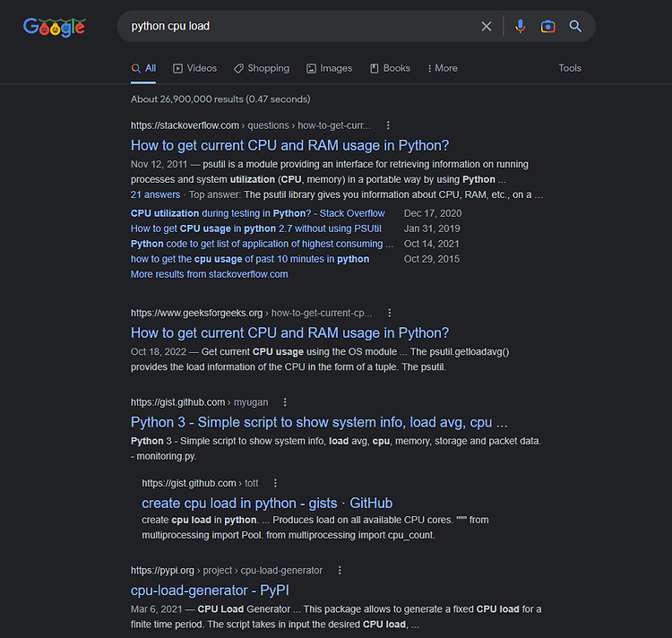Click the gist.github.com tott URL breadcrumb
The image size is (672, 638).
pyautogui.click(x=200, y=483)
